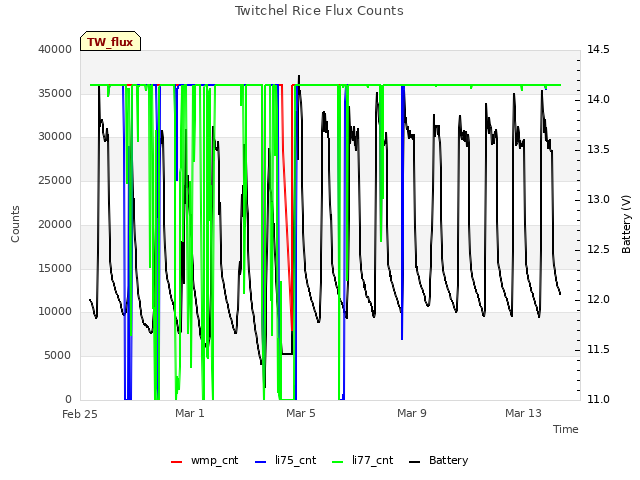Click the 12.5 battery axis value
The height and width of the screenshot is (480, 640).
598,249
